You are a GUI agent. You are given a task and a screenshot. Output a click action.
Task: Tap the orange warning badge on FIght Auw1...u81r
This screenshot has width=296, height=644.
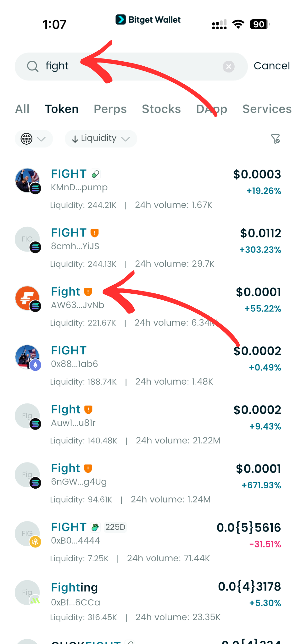pyautogui.click(x=88, y=409)
